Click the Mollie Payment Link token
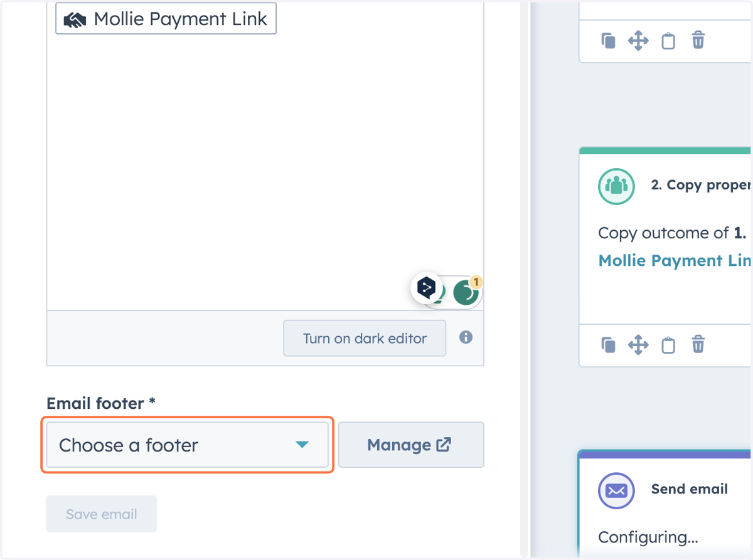Screen dimensions: 753x560 166,19
